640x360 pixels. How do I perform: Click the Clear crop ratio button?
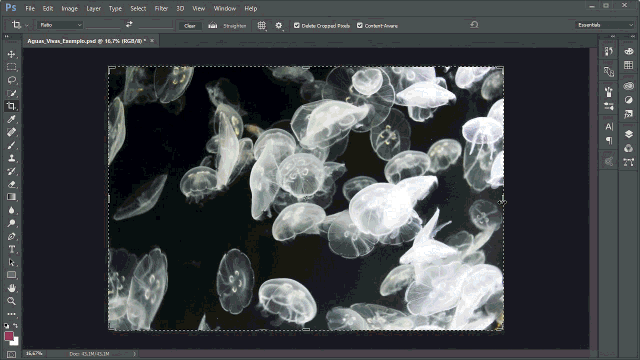point(190,26)
